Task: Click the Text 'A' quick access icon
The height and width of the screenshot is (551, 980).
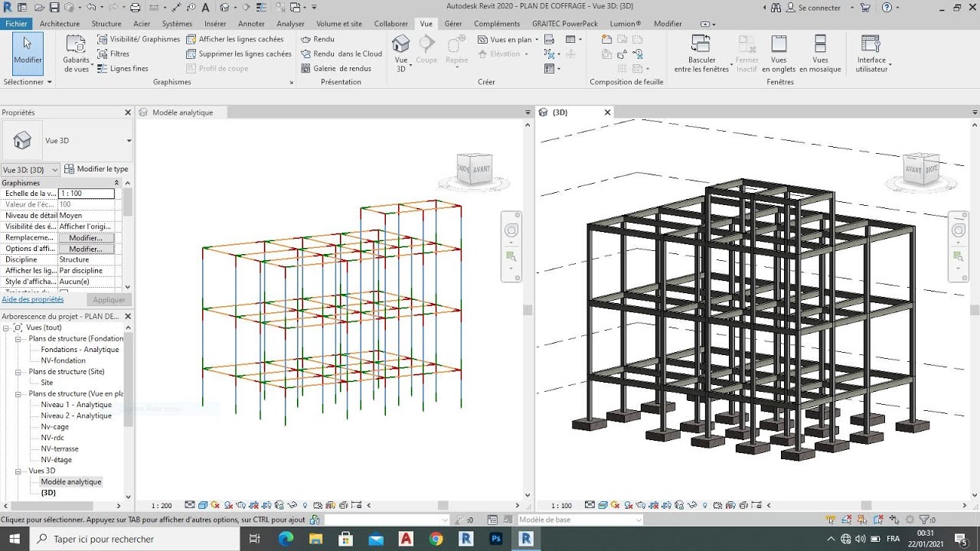Action: pos(206,8)
